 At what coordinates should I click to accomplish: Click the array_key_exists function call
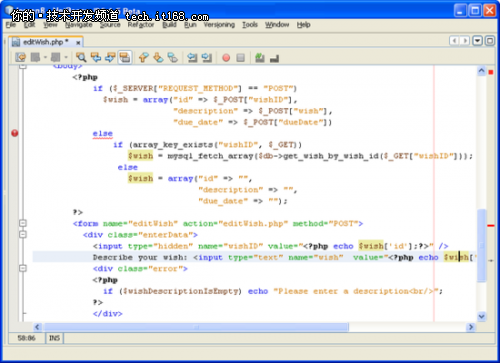point(172,145)
